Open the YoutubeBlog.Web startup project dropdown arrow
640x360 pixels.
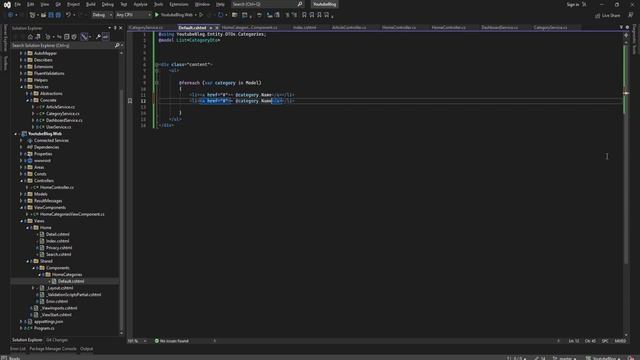(196, 15)
